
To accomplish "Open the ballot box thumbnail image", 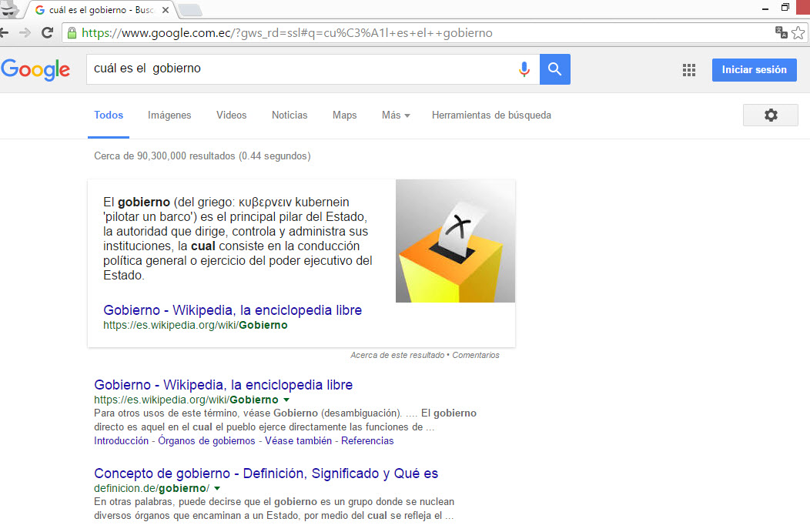I will (455, 241).
